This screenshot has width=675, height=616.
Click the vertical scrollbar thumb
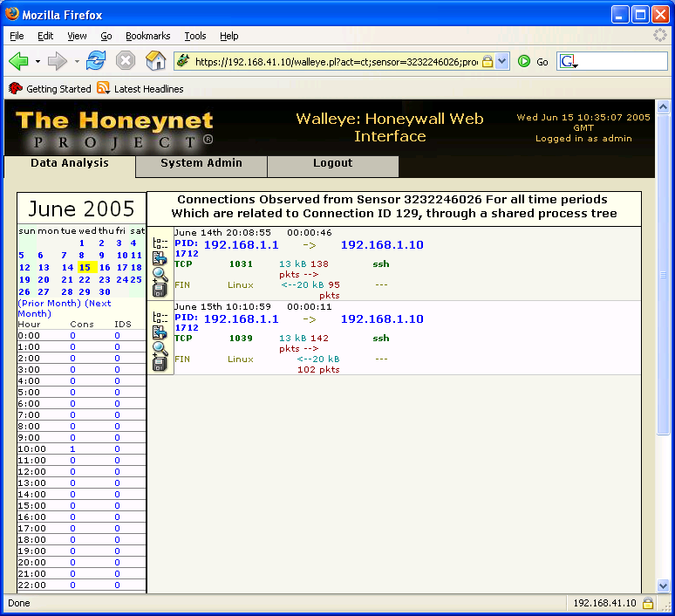click(663, 274)
